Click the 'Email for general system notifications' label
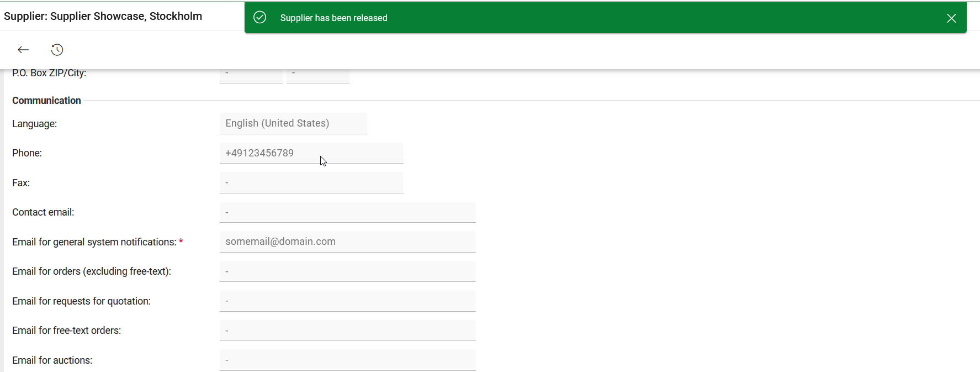 pyautogui.click(x=94, y=242)
